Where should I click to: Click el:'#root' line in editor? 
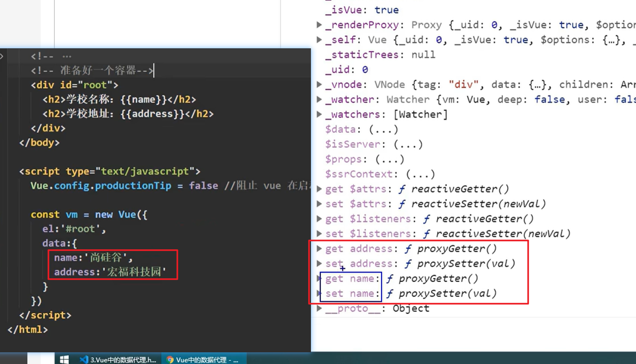click(x=74, y=229)
